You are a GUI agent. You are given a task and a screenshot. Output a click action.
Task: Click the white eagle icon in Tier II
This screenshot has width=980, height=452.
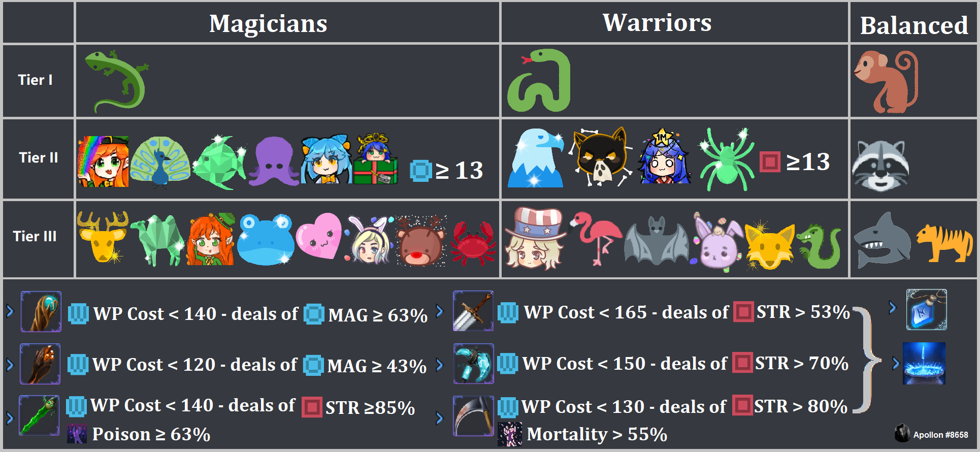[536, 158]
